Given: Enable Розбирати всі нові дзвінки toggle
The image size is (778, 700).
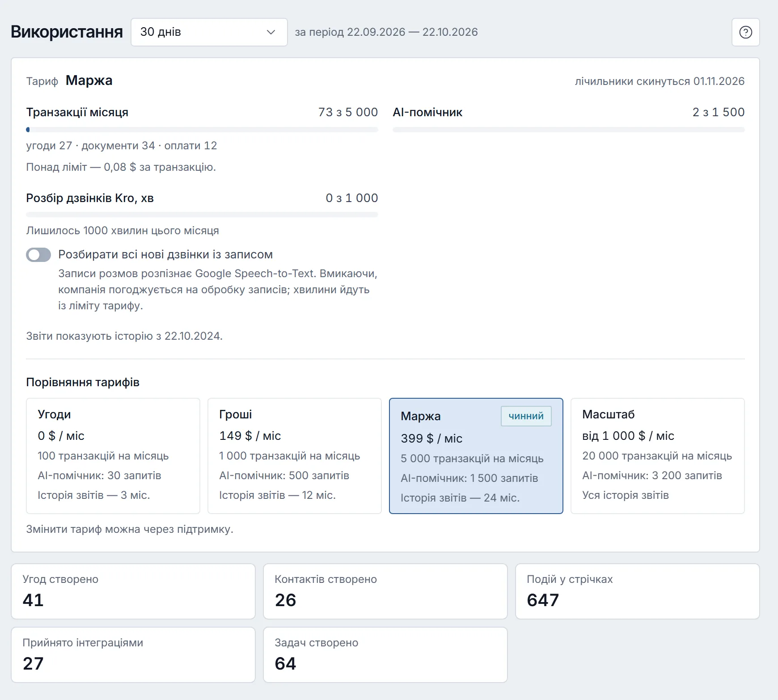Looking at the screenshot, I should pos(38,255).
